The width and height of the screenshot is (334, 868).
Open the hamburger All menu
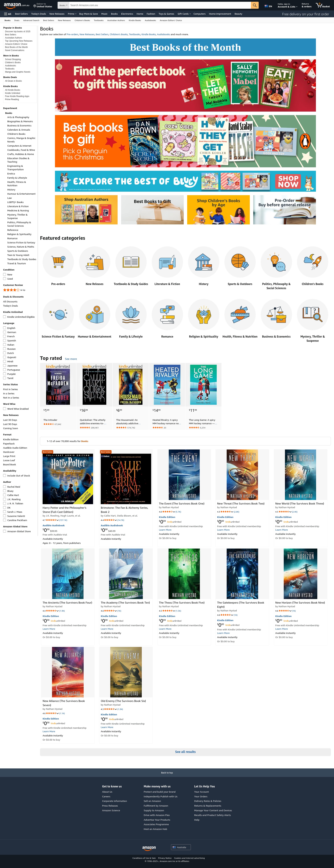coord(7,14)
